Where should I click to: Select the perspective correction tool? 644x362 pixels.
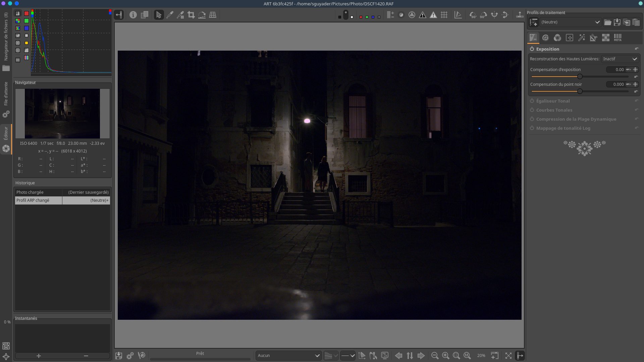click(x=213, y=15)
